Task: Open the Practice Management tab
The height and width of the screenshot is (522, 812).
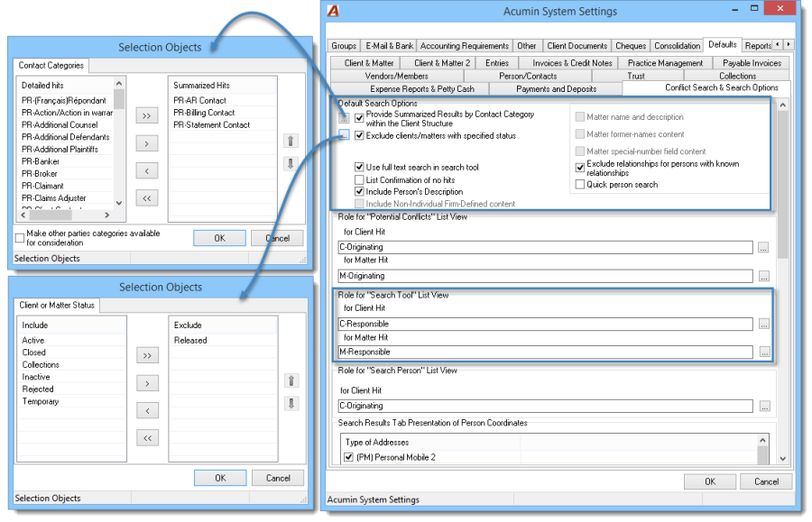Action: pos(665,63)
